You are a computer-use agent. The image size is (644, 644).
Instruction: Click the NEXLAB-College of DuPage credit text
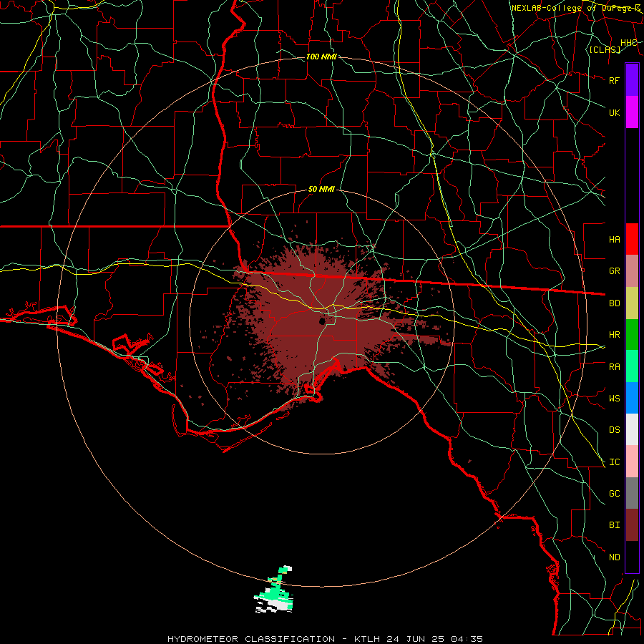(575, 8)
